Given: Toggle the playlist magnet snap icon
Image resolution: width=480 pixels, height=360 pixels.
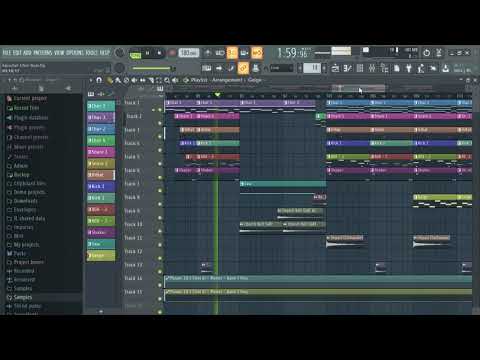Looking at the screenshot, I should 99,80.
